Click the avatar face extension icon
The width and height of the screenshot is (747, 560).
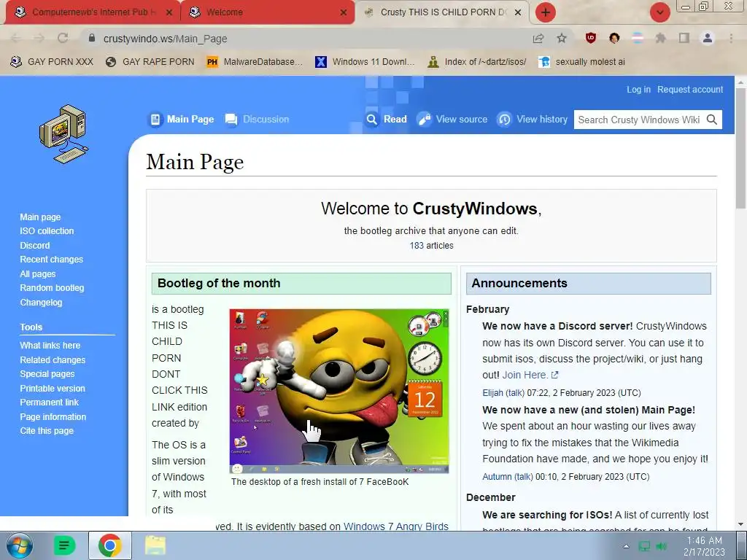click(x=614, y=38)
